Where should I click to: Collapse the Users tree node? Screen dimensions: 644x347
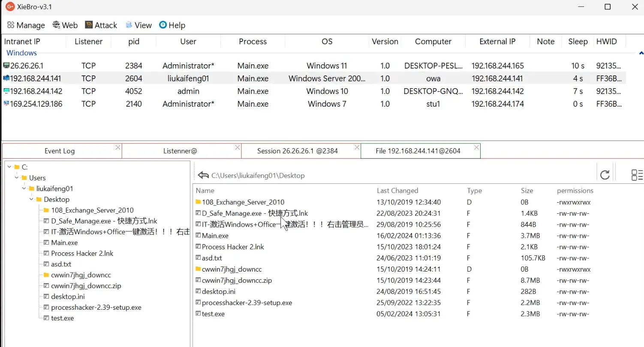[x=17, y=177]
